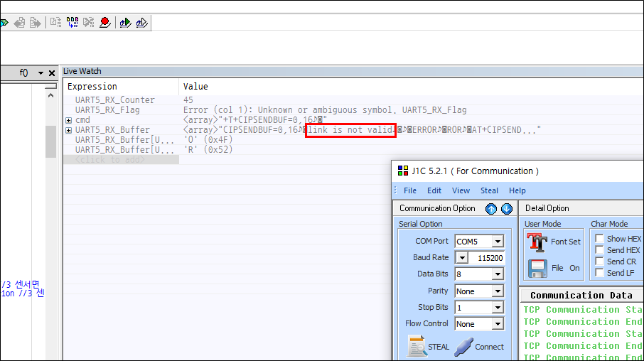Expand the cmd array in Live Watch
The image size is (644, 361).
pos(68,120)
